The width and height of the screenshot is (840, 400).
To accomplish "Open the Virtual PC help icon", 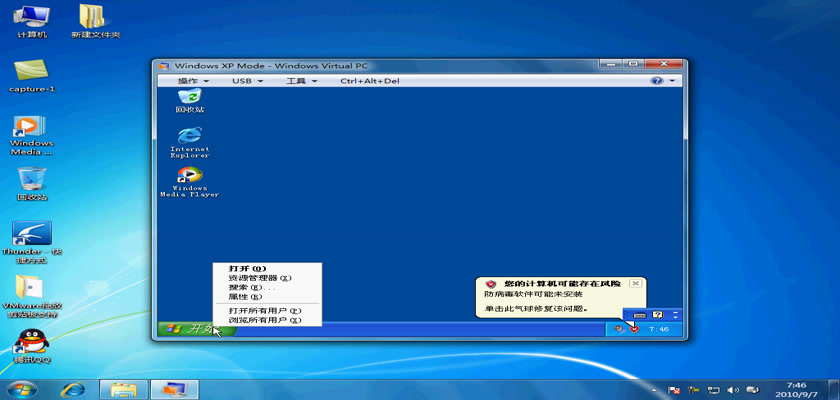I will coord(658,81).
